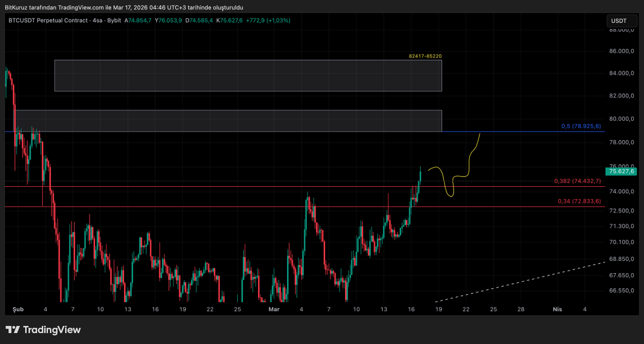Click the 84.000,0 price axis label
The width and height of the screenshot is (644, 344).
click(x=622, y=74)
